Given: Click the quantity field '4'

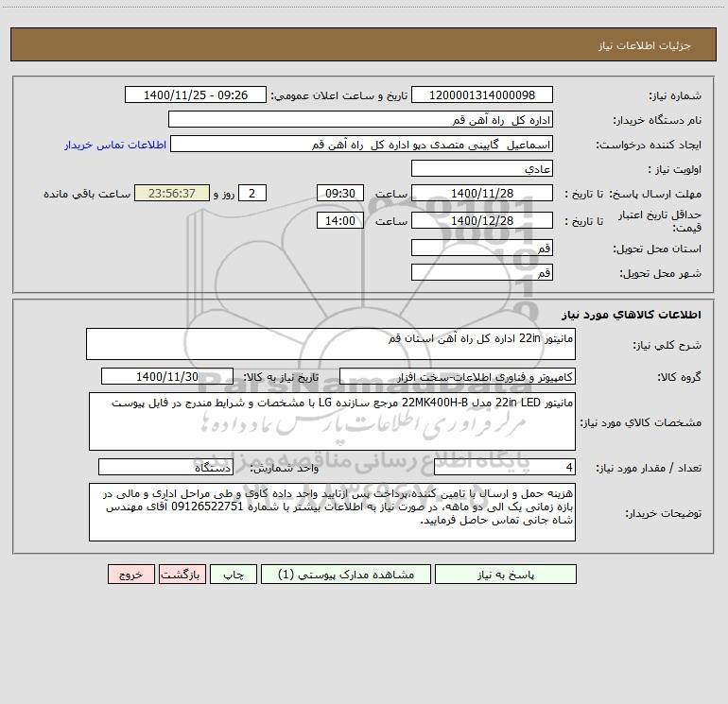Looking at the screenshot, I should click(505, 468).
